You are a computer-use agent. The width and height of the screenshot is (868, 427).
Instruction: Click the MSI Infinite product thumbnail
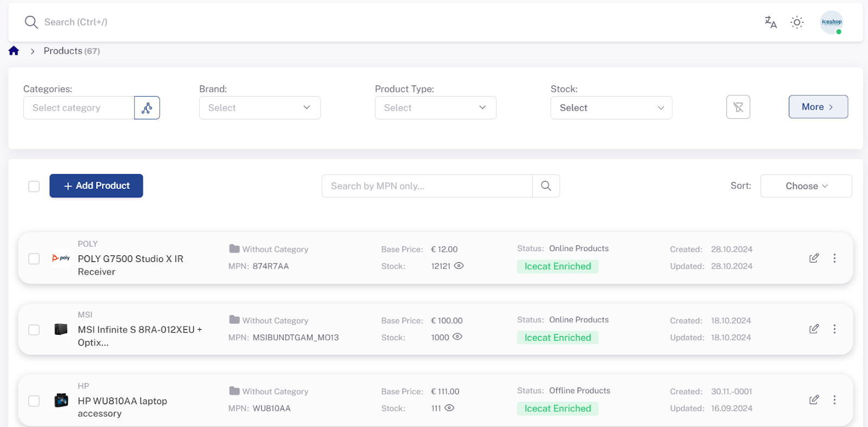coord(61,329)
